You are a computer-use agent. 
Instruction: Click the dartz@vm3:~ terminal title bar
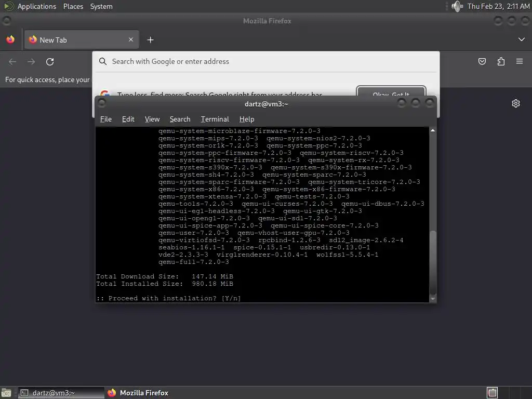tap(266, 104)
